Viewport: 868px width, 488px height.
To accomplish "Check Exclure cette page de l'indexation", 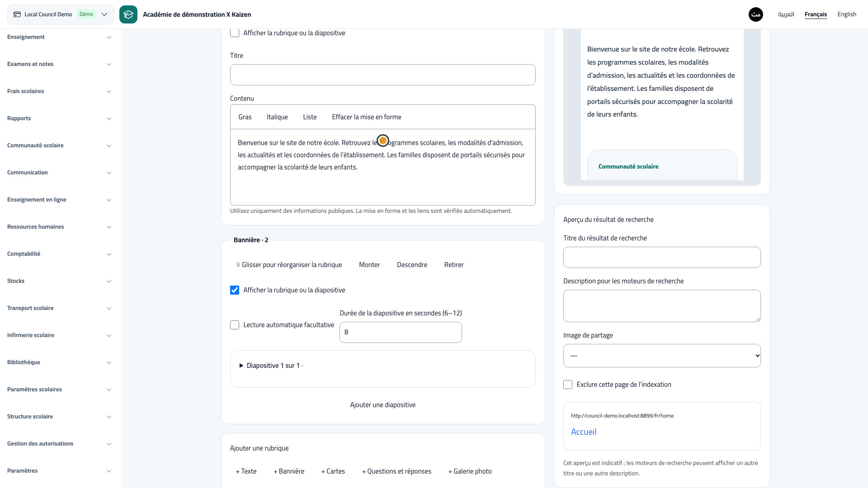I will click(x=568, y=385).
